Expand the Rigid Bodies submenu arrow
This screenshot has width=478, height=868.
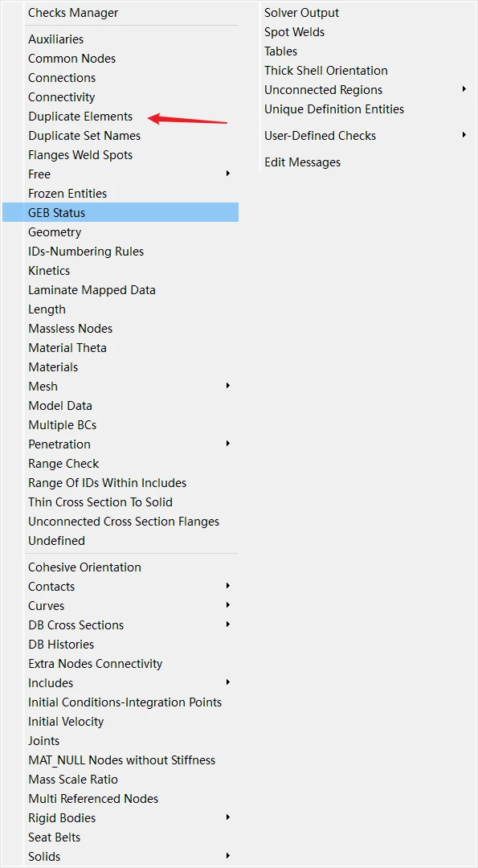(x=228, y=817)
